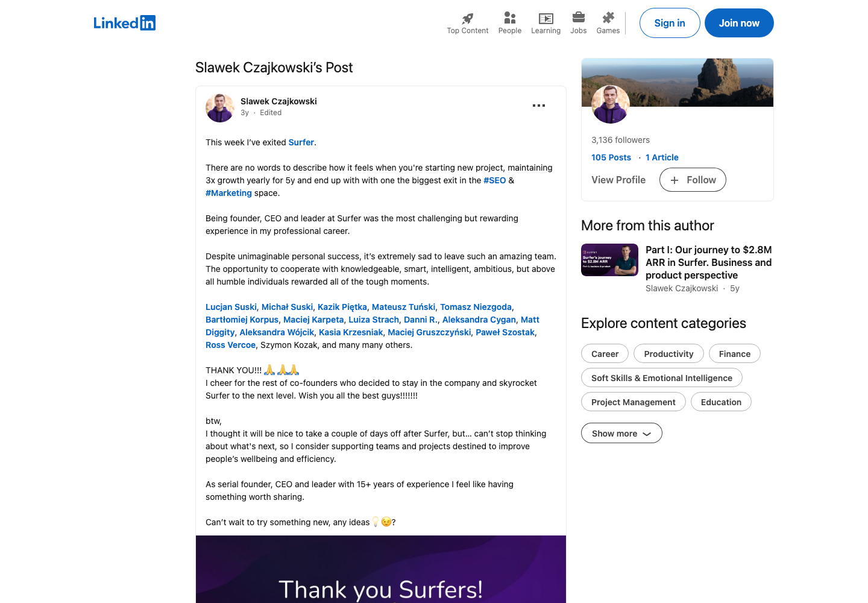Click the 'Explore content categories' heading
Screen dimensions: 868x603
664,323
